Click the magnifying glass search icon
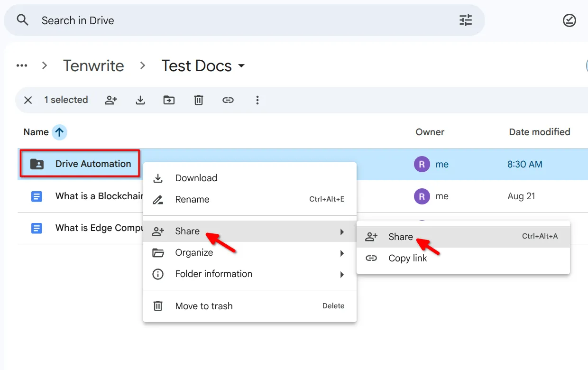Image resolution: width=588 pixels, height=370 pixels. [x=22, y=20]
